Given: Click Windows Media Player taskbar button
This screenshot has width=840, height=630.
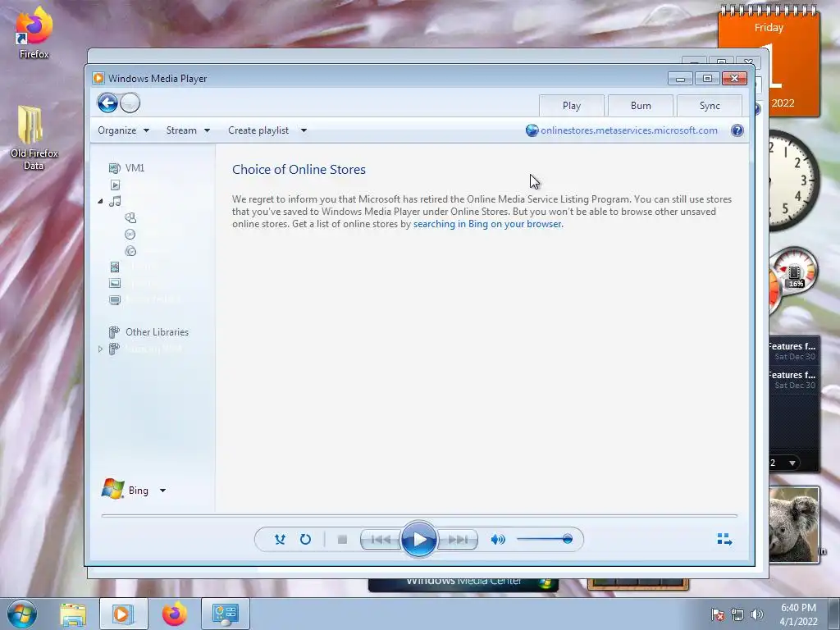Looking at the screenshot, I should point(123,614).
